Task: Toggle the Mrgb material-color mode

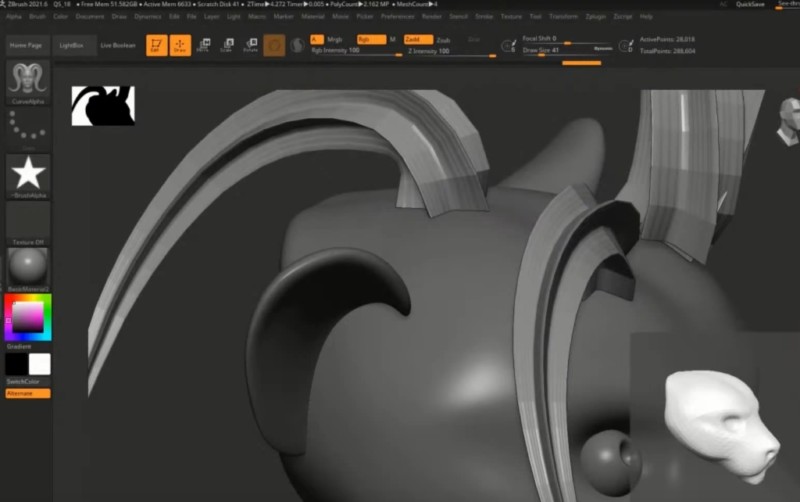Action: point(335,39)
